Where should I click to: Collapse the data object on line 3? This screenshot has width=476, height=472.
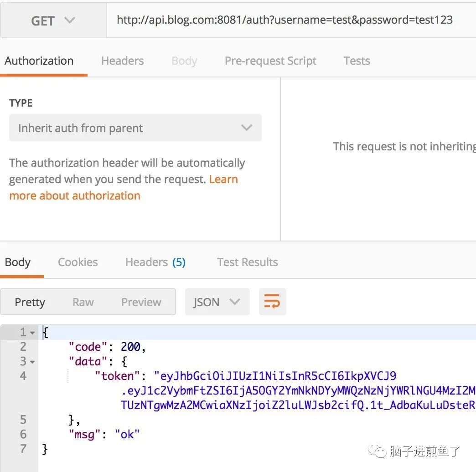[x=31, y=361]
